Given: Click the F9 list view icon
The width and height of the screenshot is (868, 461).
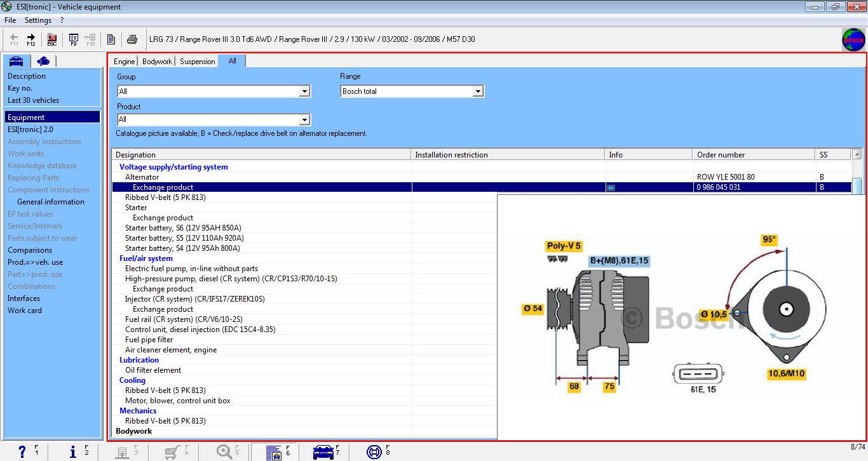Looking at the screenshot, I should (73, 39).
